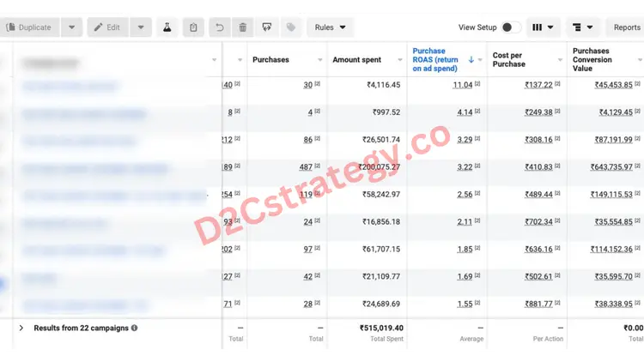Image resolution: width=644 pixels, height=362 pixels.
Task: Click the undo arrow icon
Action: point(220,27)
